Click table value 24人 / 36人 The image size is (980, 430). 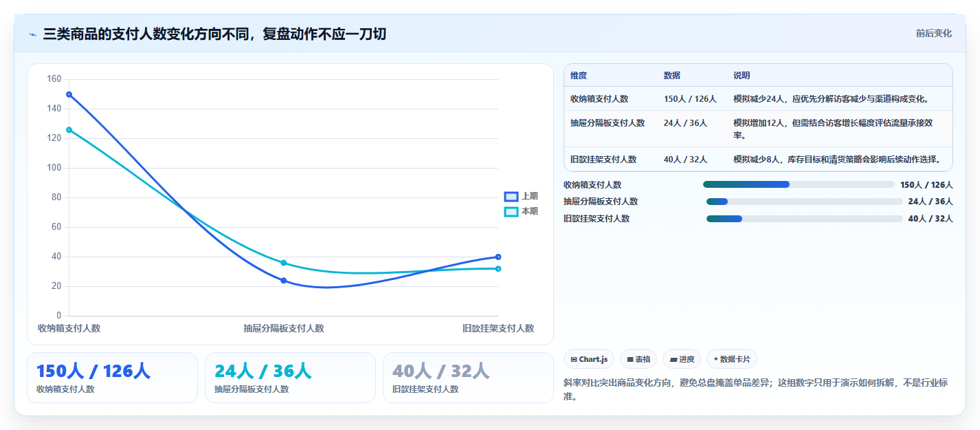coord(686,123)
